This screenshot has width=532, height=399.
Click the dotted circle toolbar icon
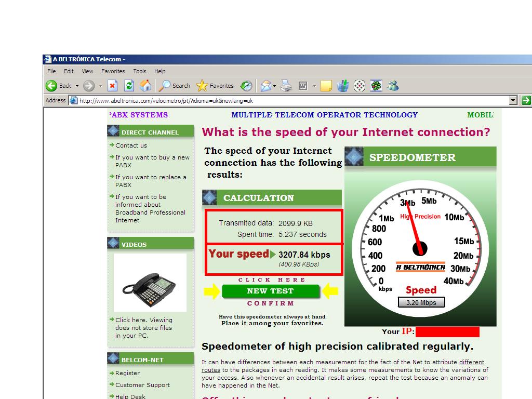(x=360, y=86)
